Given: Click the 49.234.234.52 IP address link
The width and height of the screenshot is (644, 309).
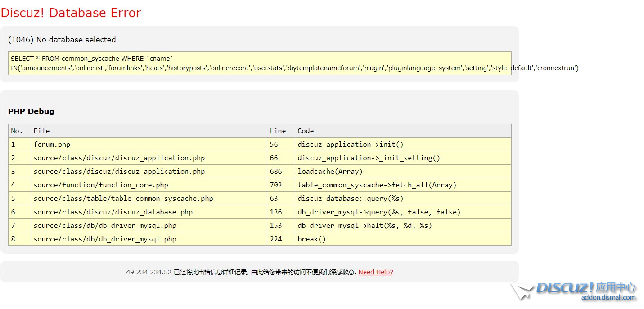Looking at the screenshot, I should [149, 272].
